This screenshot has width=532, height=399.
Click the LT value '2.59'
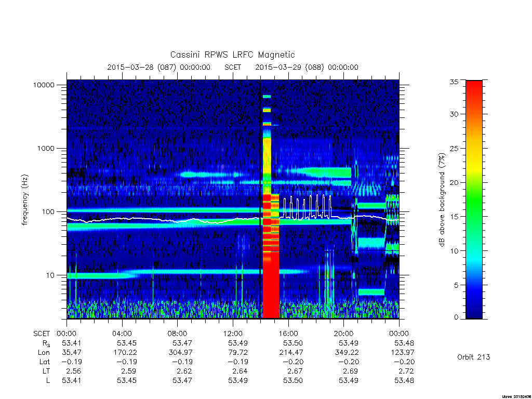129,371
